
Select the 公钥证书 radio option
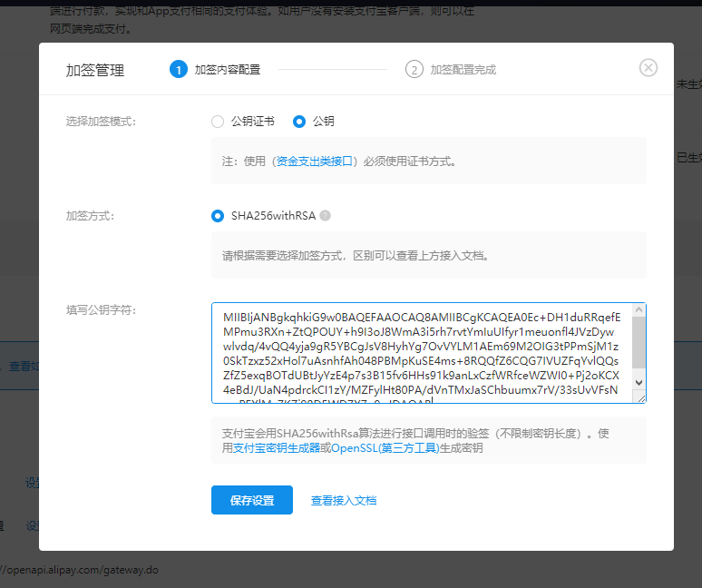(x=218, y=122)
